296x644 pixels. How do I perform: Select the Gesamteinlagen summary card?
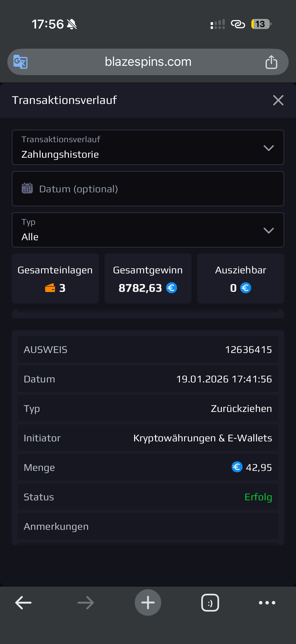point(55,279)
